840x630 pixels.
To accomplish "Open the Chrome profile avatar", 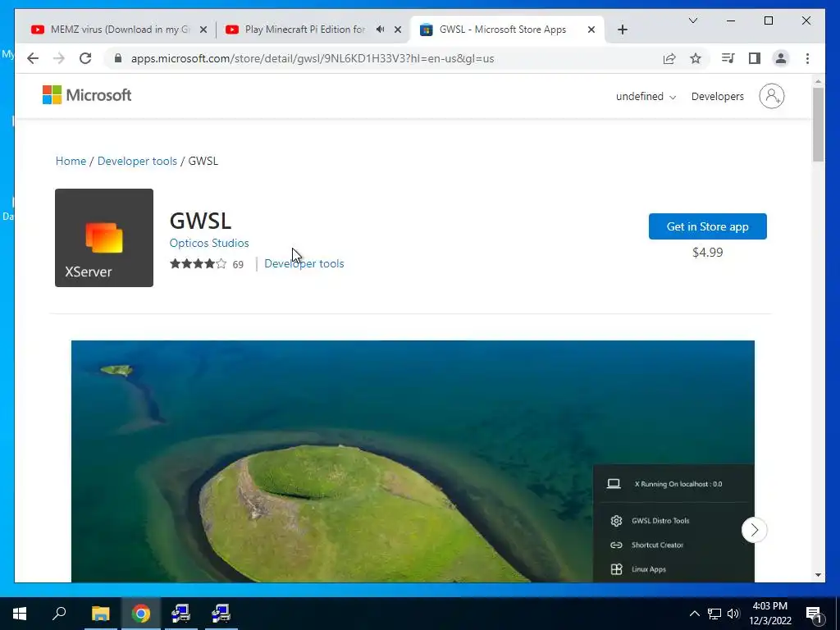I will tap(781, 58).
